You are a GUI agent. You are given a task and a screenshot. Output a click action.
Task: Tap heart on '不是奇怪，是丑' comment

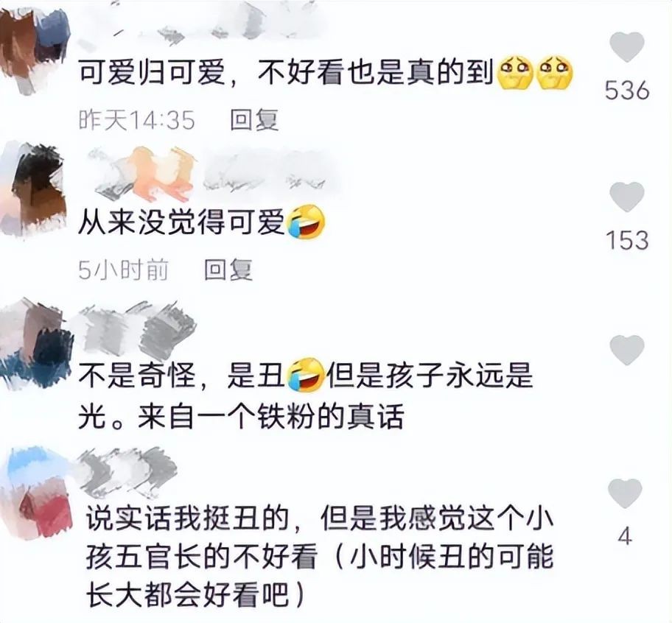pyautogui.click(x=626, y=351)
